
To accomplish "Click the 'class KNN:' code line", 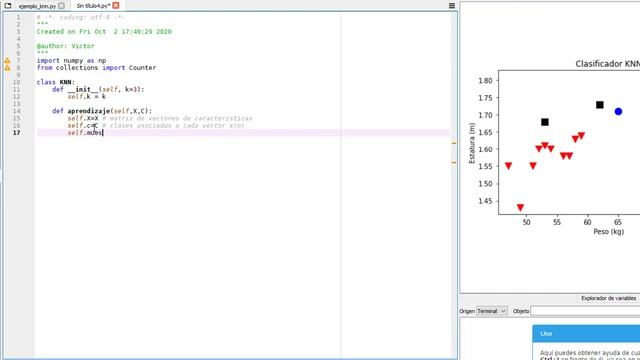I will (x=56, y=82).
